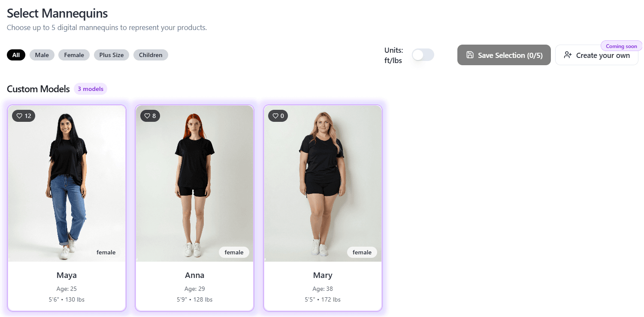Click the Save Selection button
Screen dimensions: 644x317
(x=504, y=55)
